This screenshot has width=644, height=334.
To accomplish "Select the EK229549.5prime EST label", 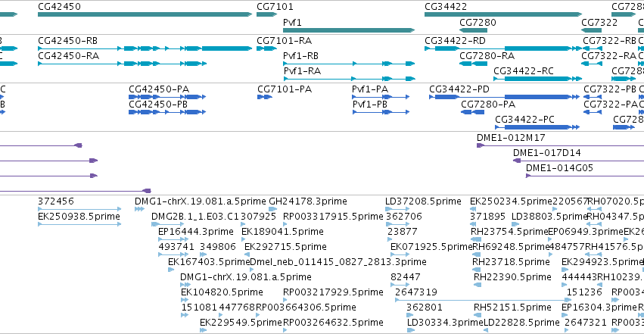I will pyautogui.click(x=241, y=323).
